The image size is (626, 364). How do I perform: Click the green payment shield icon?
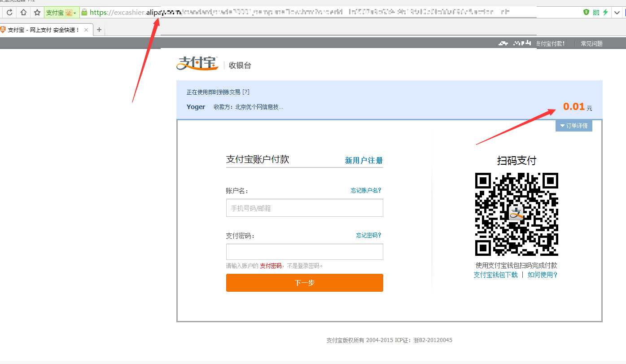(x=586, y=12)
